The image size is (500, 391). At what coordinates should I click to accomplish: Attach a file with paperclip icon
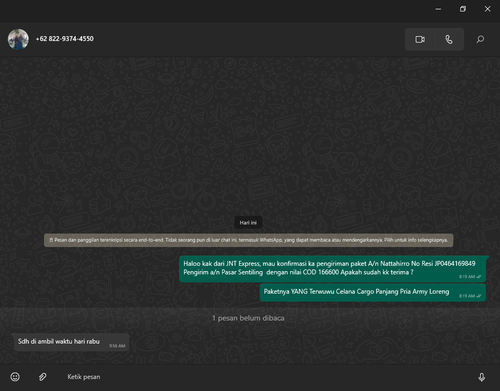[42, 377]
